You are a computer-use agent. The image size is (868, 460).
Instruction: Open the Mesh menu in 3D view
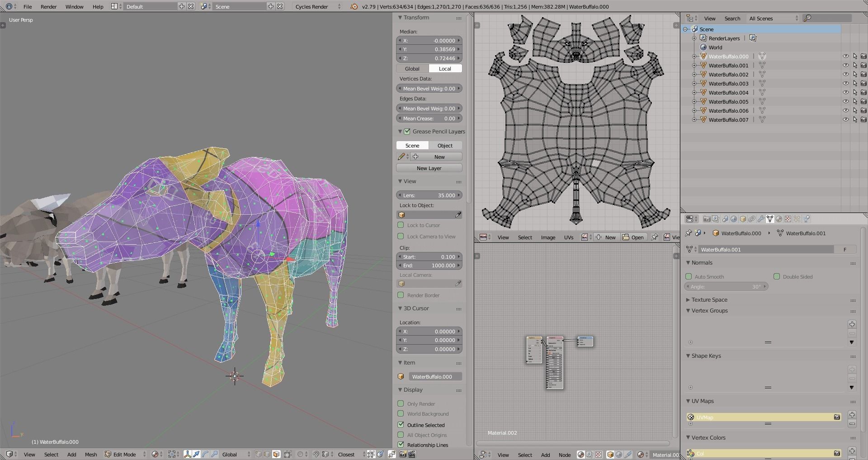91,454
